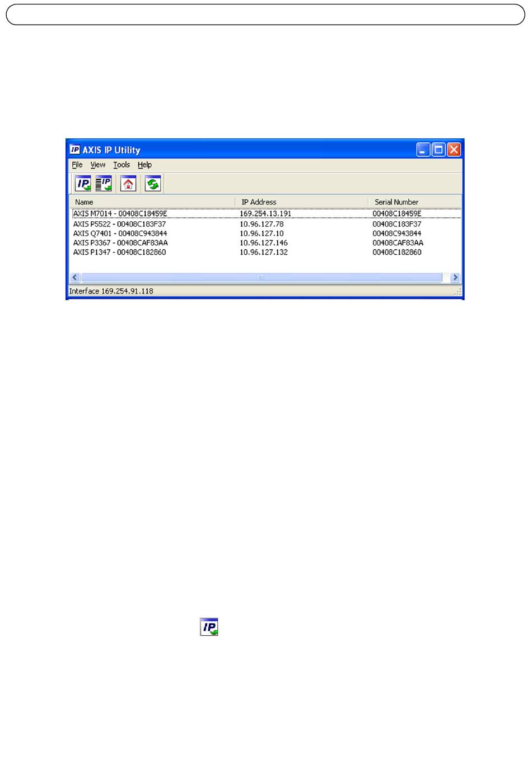
Task: Open the device Home Page toolbar icon
Action: [128, 183]
